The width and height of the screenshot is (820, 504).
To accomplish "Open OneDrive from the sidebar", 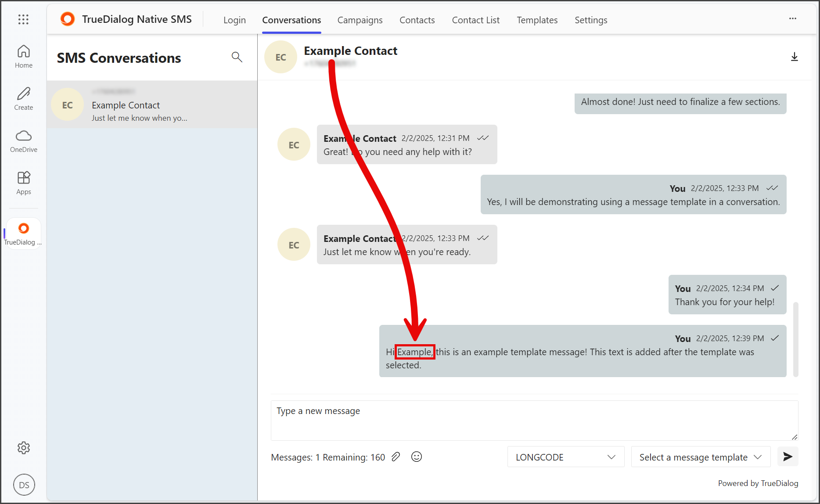I will tap(24, 141).
